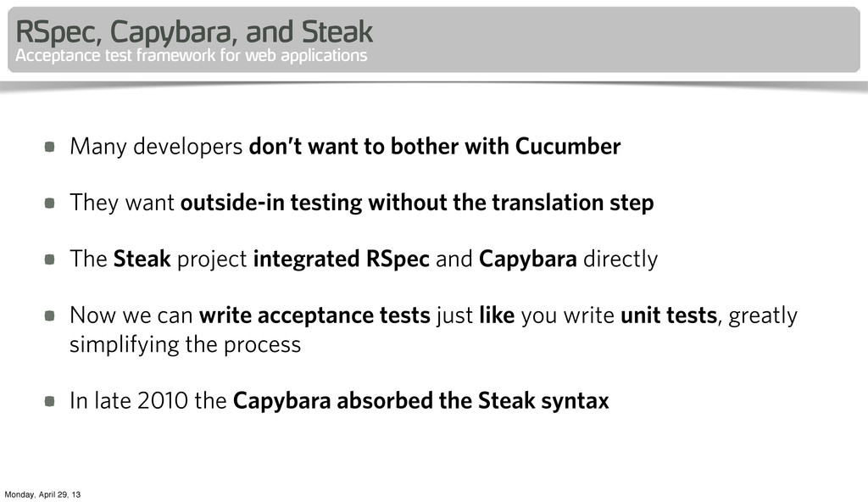Click the bullet marker beside 'Now we can'
The height and width of the screenshot is (502, 868).
(50, 315)
